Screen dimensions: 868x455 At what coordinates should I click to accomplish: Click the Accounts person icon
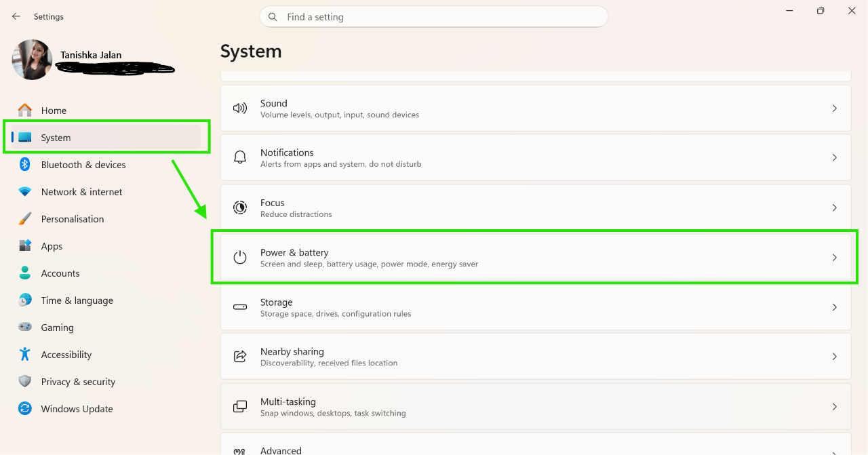pos(25,273)
